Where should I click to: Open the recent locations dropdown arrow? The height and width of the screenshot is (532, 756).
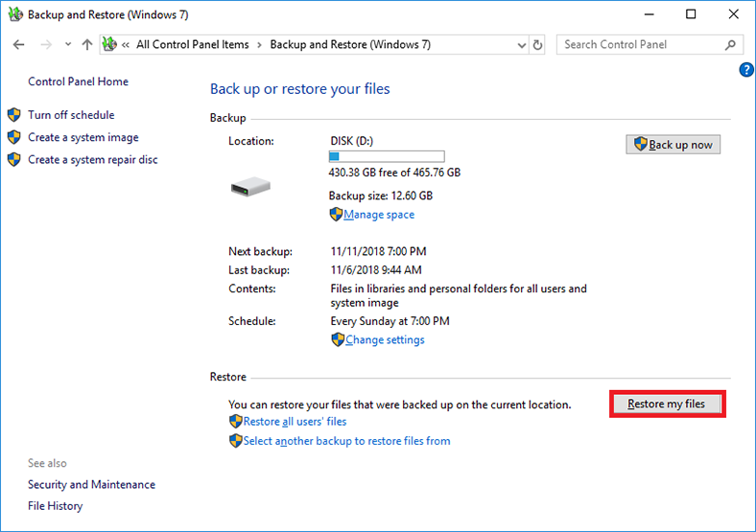68,44
